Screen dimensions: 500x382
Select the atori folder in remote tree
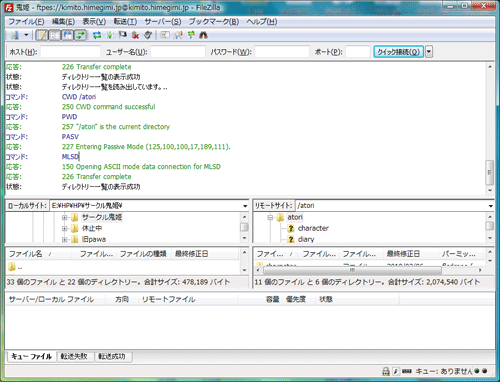point(295,217)
